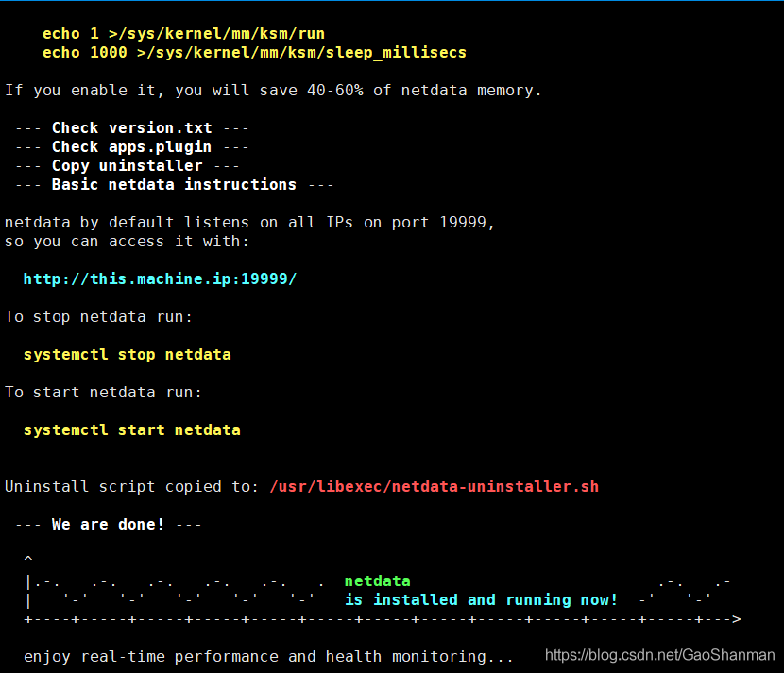The height and width of the screenshot is (673, 784).
Task: Select the 'systemctl start netdata' command
Action: click(132, 430)
